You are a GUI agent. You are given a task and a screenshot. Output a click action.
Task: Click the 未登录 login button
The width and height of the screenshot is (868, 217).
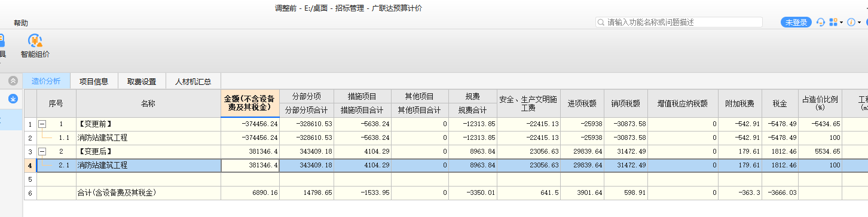click(796, 22)
